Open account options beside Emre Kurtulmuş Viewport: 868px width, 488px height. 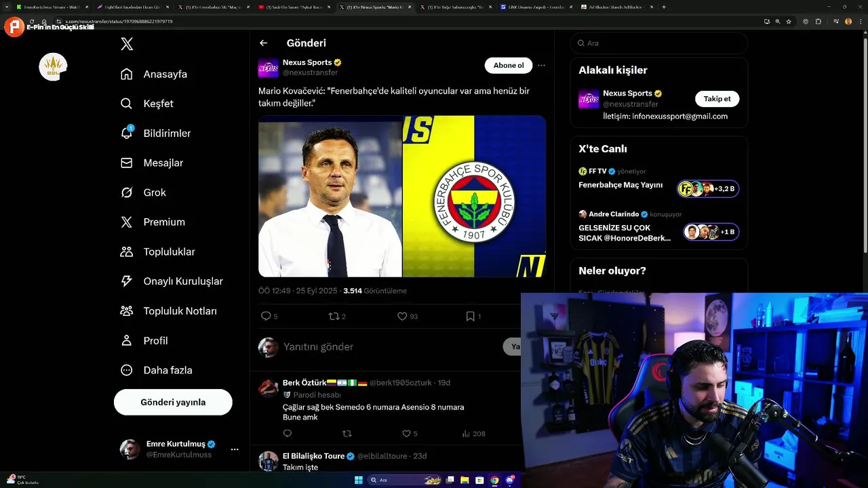(x=235, y=449)
